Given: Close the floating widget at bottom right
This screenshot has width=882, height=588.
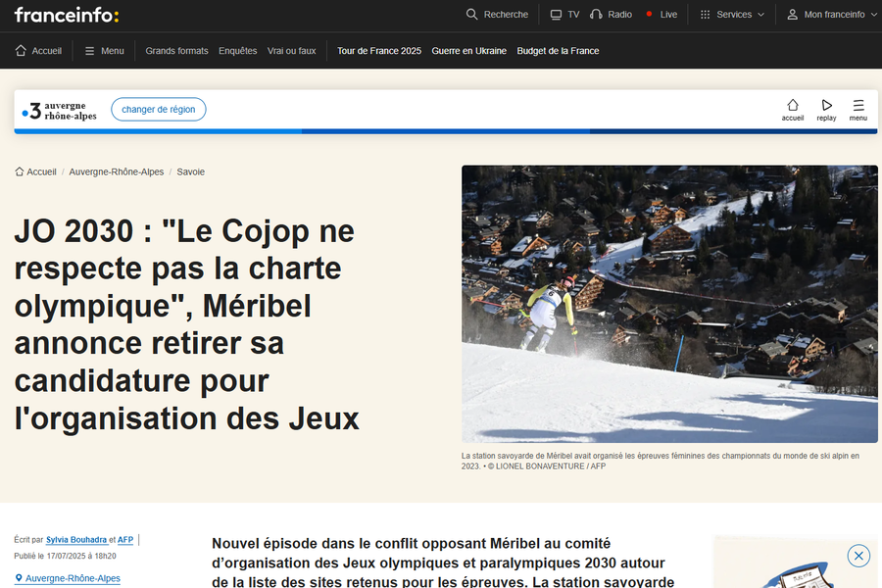Looking at the screenshot, I should click(x=858, y=556).
